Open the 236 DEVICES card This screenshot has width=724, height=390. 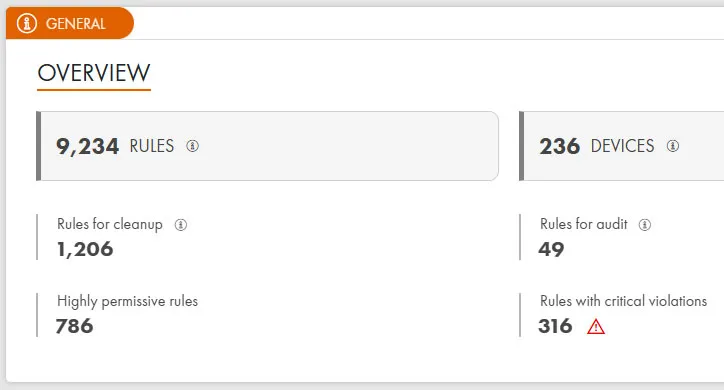point(621,146)
